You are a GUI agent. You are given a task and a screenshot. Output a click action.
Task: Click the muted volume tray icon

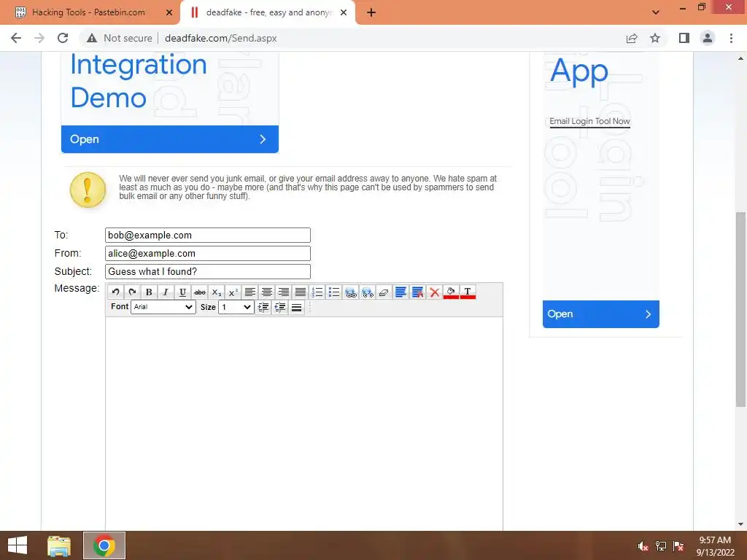point(643,546)
